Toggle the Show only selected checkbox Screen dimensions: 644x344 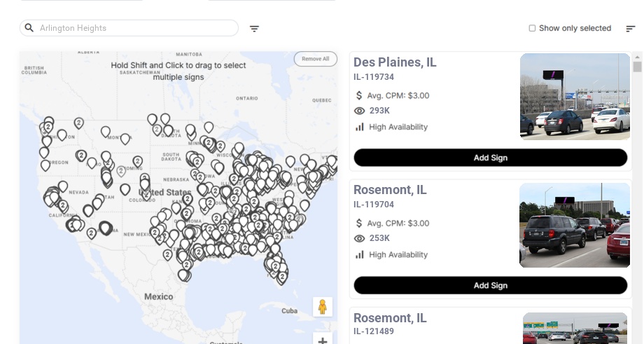tap(532, 29)
